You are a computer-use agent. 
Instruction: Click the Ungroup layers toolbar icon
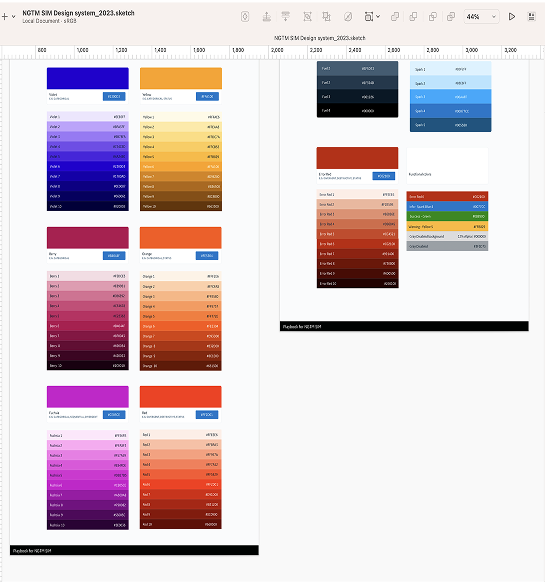[x=326, y=16]
